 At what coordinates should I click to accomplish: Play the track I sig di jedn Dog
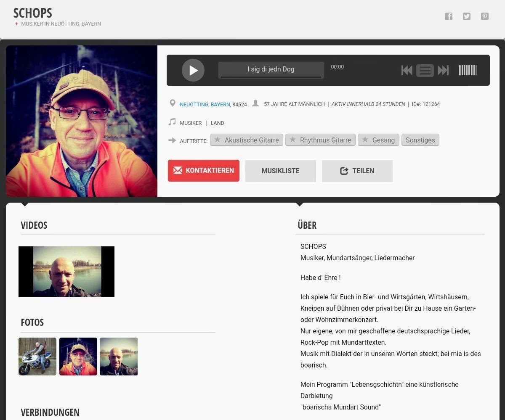[193, 70]
